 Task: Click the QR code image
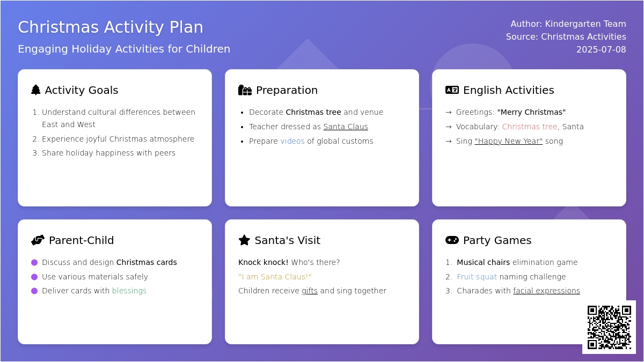609,327
